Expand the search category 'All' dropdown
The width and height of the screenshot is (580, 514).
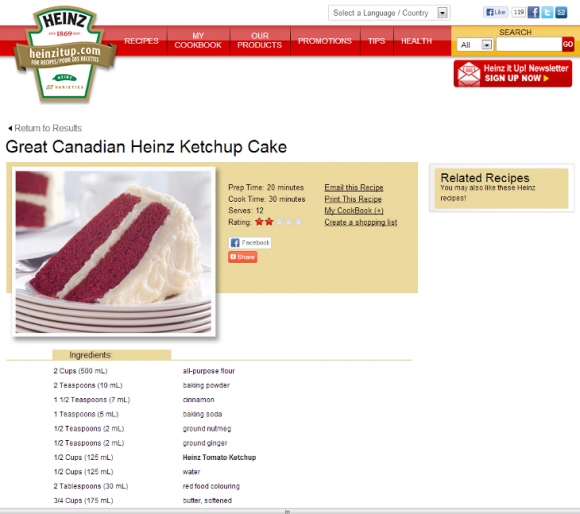pos(475,45)
